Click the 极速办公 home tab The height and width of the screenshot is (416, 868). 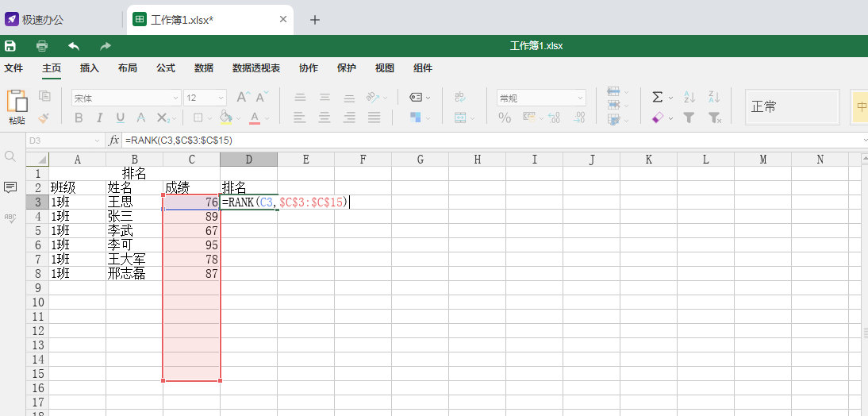click(34, 20)
